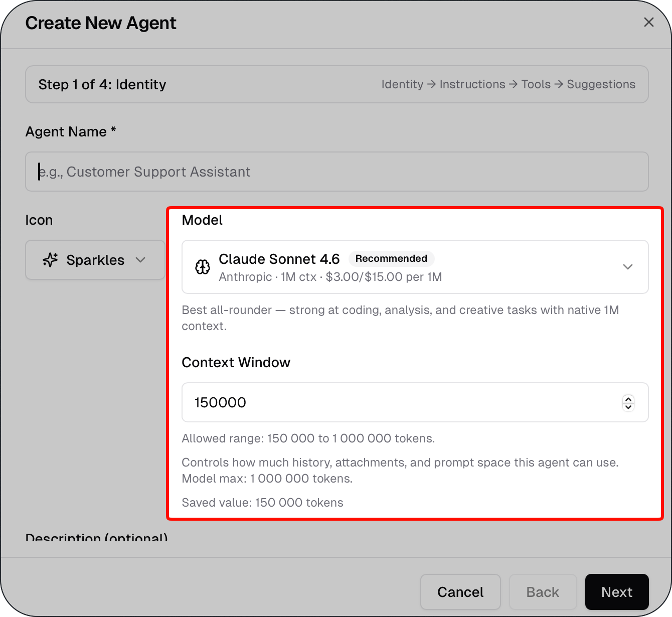Click the Model max: 1 000 000 tokens text
672x617 pixels.
[267, 479]
